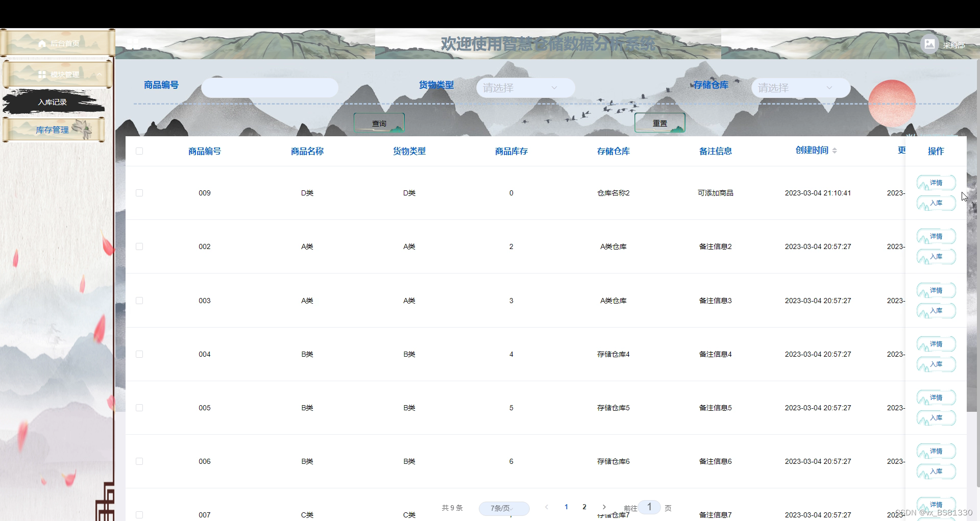Open the 后台首页 home menu item

(57, 43)
